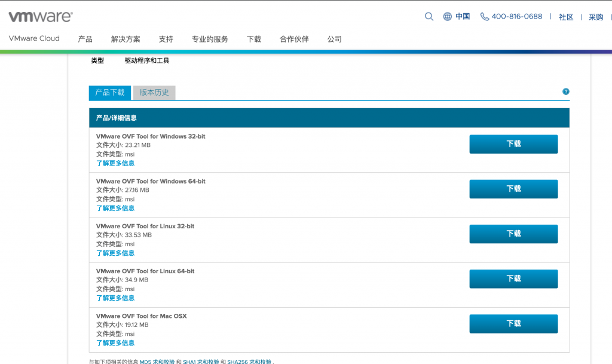Select the 产品下载 tab
Image resolution: width=612 pixels, height=364 pixels.
click(110, 93)
